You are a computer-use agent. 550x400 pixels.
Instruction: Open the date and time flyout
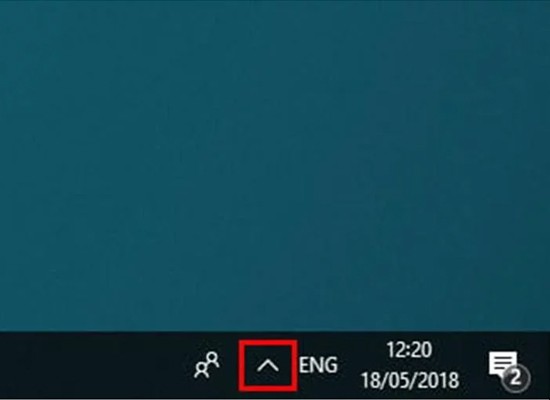[410, 365]
